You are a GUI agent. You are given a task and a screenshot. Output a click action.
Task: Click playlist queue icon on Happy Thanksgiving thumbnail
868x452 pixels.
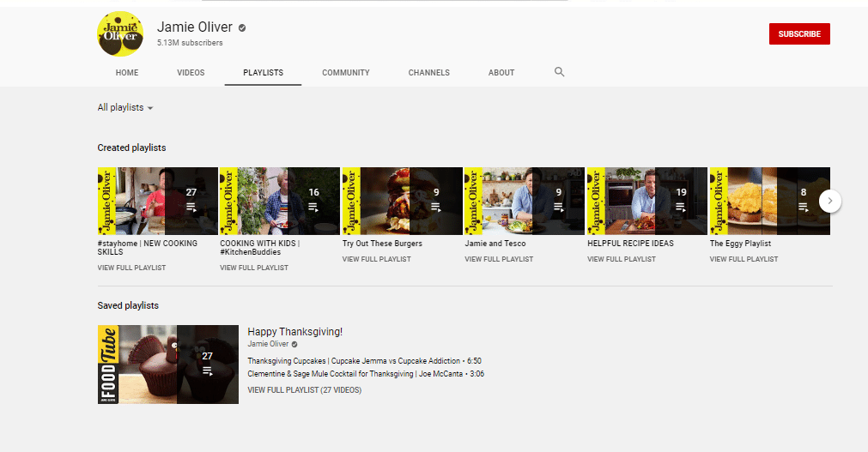pos(208,371)
